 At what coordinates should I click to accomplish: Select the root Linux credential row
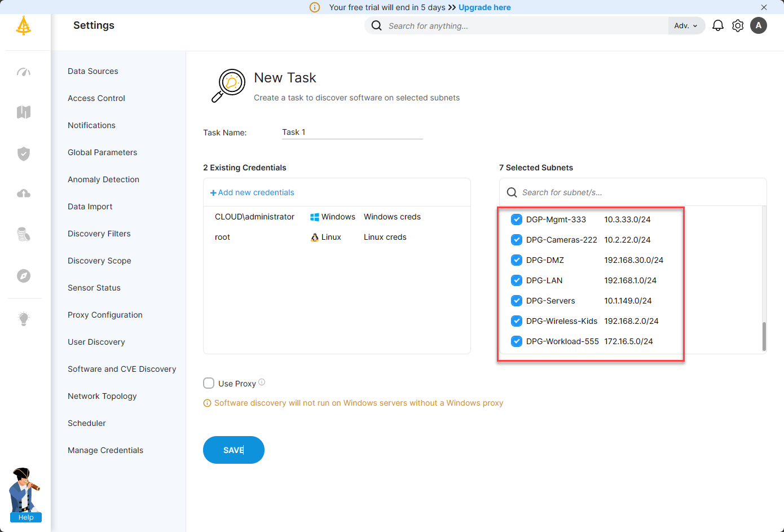click(x=337, y=238)
